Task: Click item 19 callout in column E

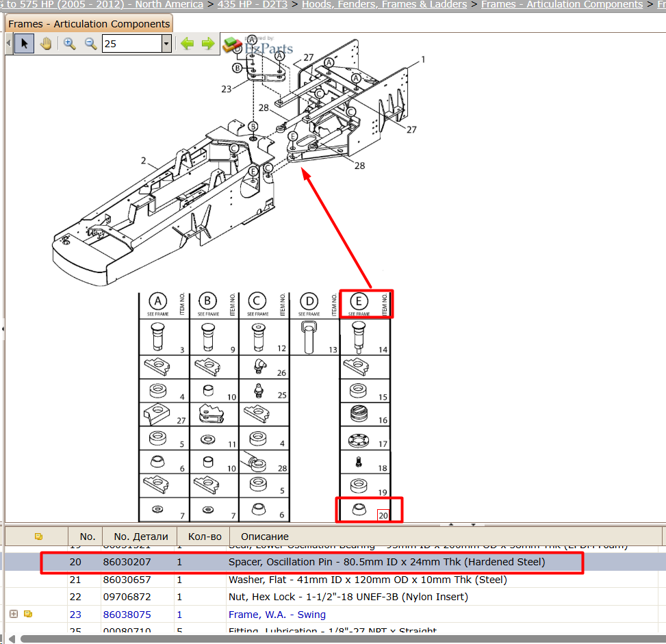Action: [383, 492]
